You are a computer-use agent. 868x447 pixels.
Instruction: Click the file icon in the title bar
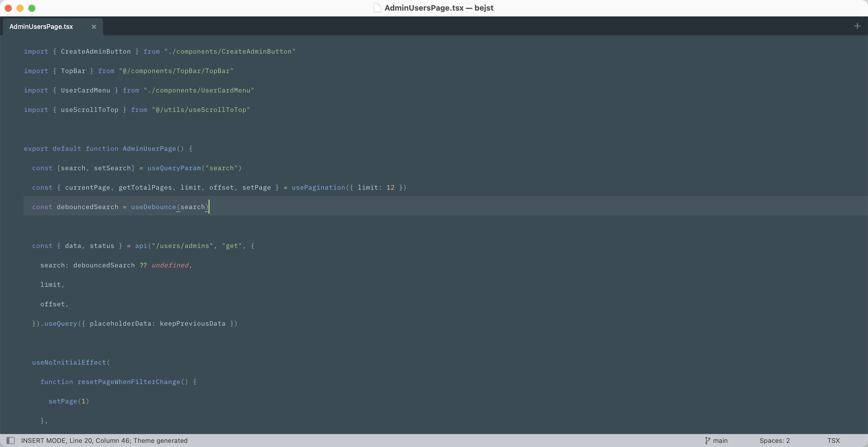point(377,8)
